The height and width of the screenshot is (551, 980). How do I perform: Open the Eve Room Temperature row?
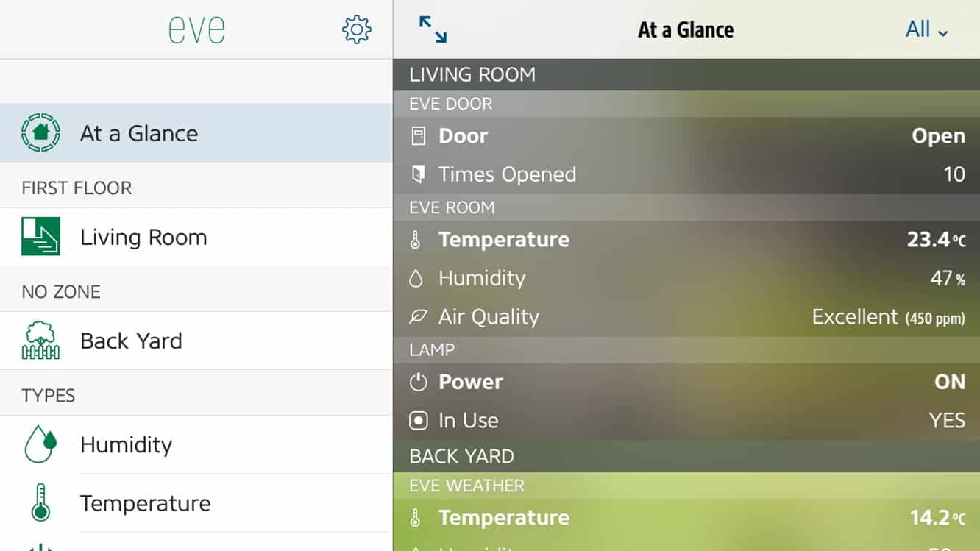[x=686, y=240]
